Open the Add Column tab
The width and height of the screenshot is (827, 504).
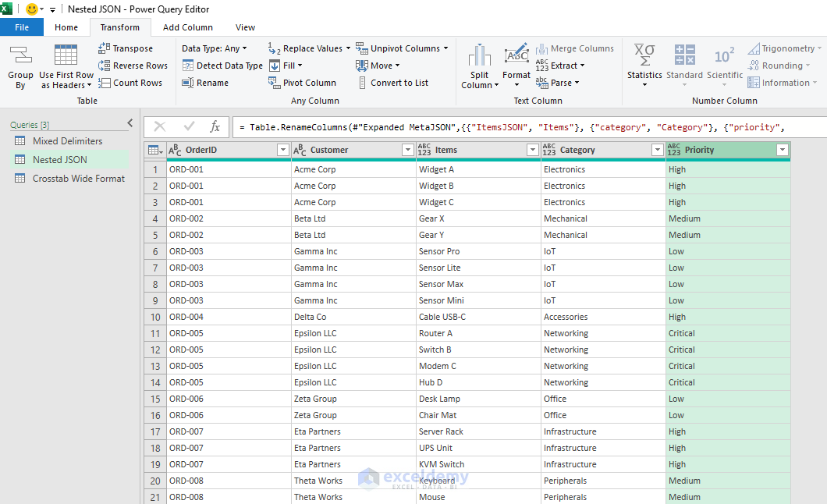coord(188,27)
